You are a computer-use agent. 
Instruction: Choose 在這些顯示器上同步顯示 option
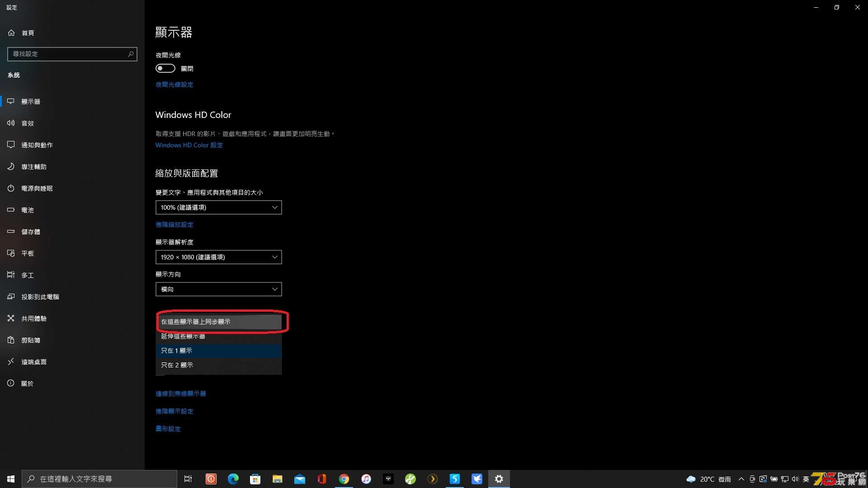(219, 322)
